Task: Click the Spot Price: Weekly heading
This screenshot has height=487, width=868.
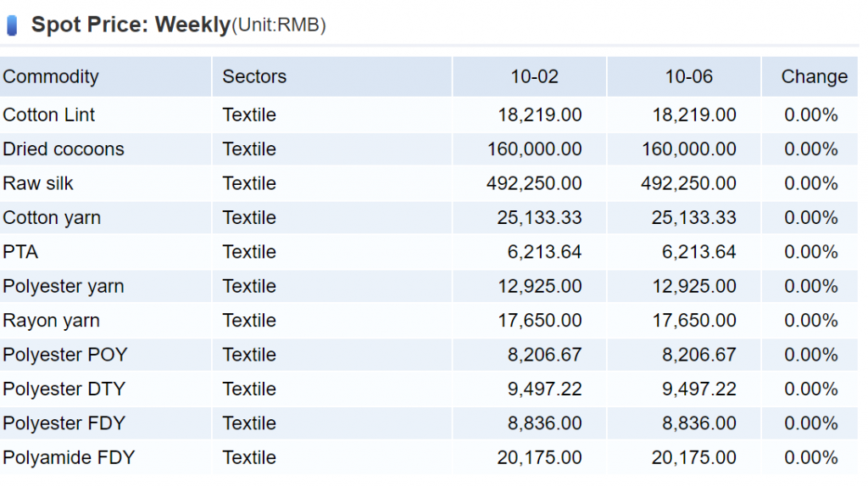Action: [x=131, y=25]
